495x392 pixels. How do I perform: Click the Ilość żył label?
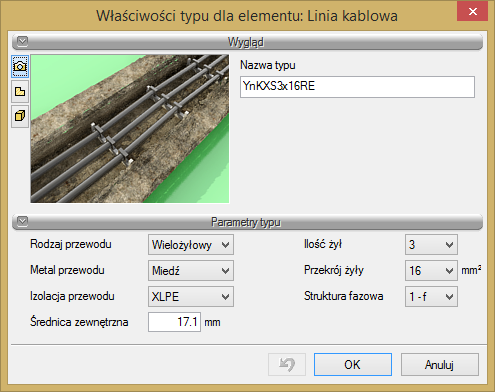323,244
